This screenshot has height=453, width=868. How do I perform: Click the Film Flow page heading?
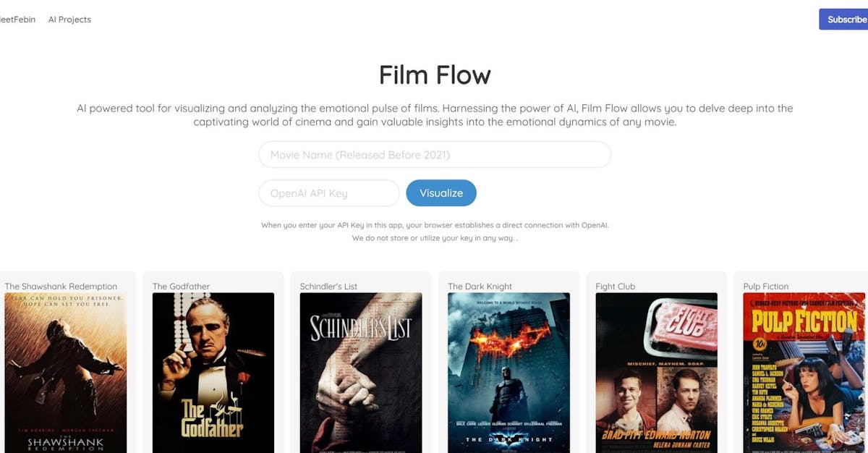point(435,75)
